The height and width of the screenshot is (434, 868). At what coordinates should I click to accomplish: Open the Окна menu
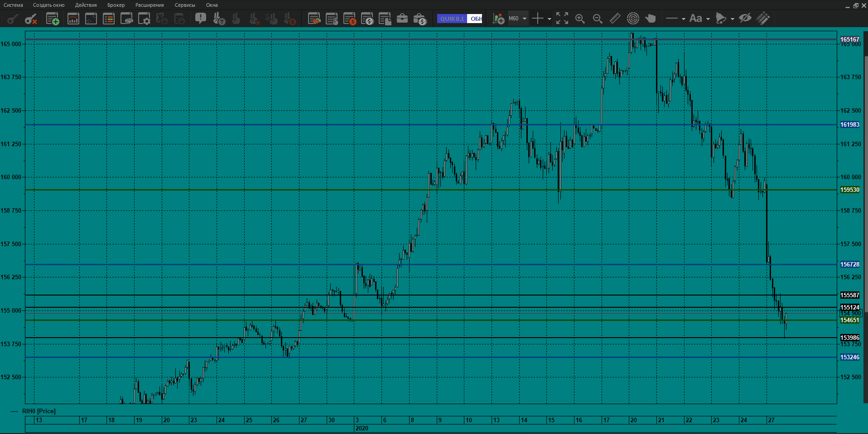point(212,5)
